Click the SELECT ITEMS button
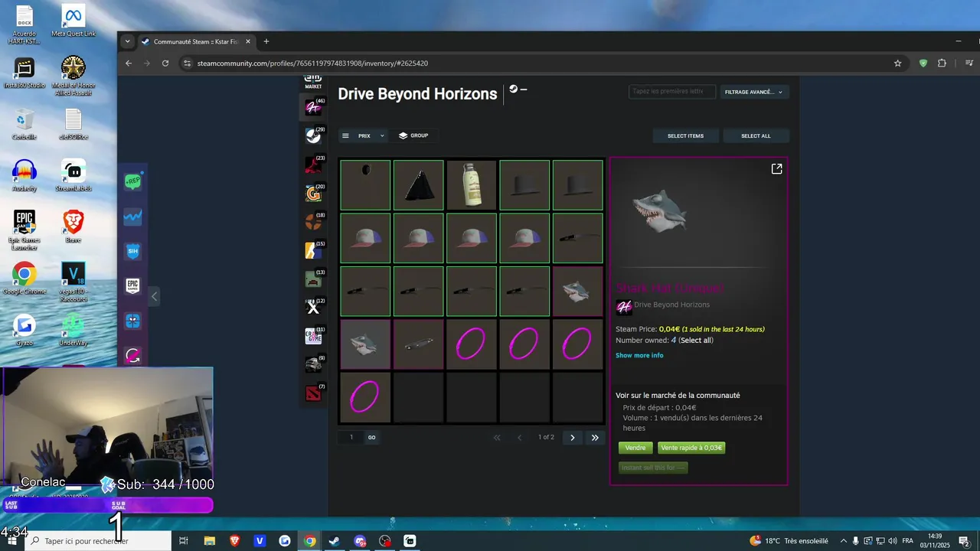This screenshot has width=980, height=551. click(685, 135)
